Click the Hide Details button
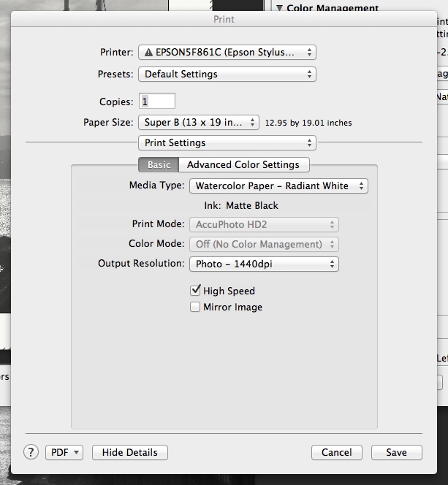Viewport: 448px width, 485px height. tap(130, 453)
